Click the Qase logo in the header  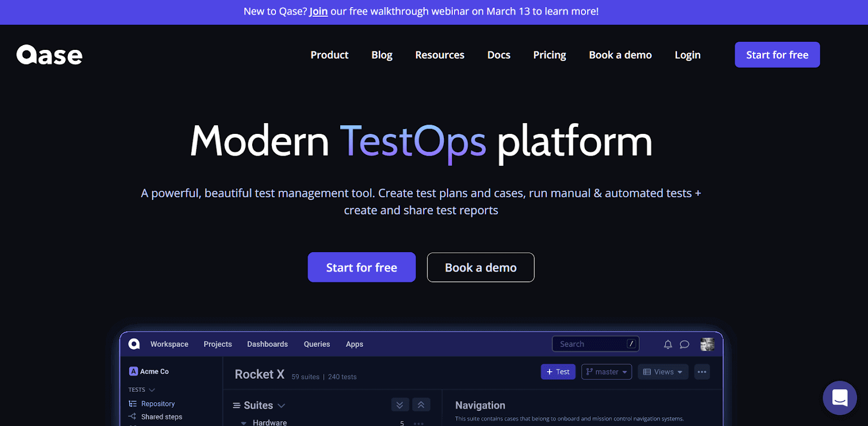click(x=49, y=55)
